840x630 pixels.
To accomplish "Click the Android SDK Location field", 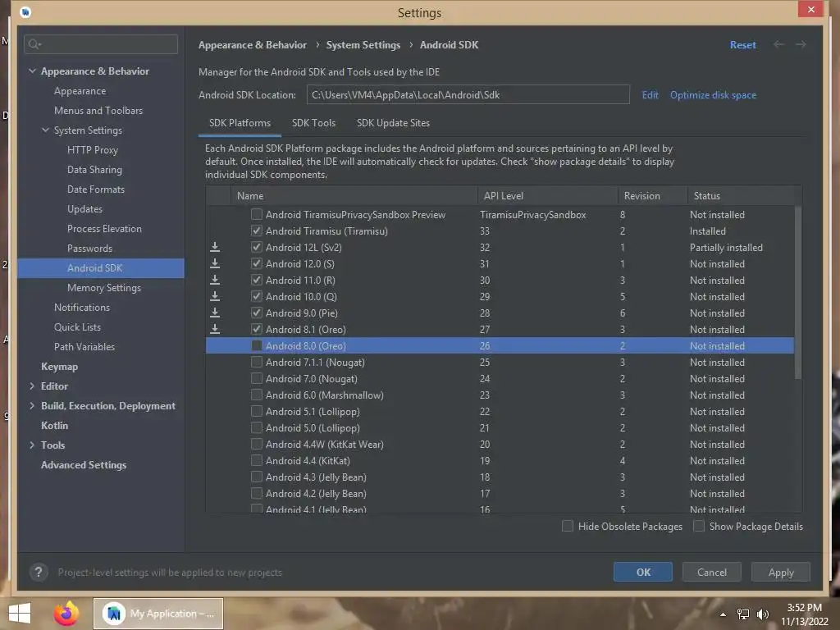I will [x=468, y=95].
